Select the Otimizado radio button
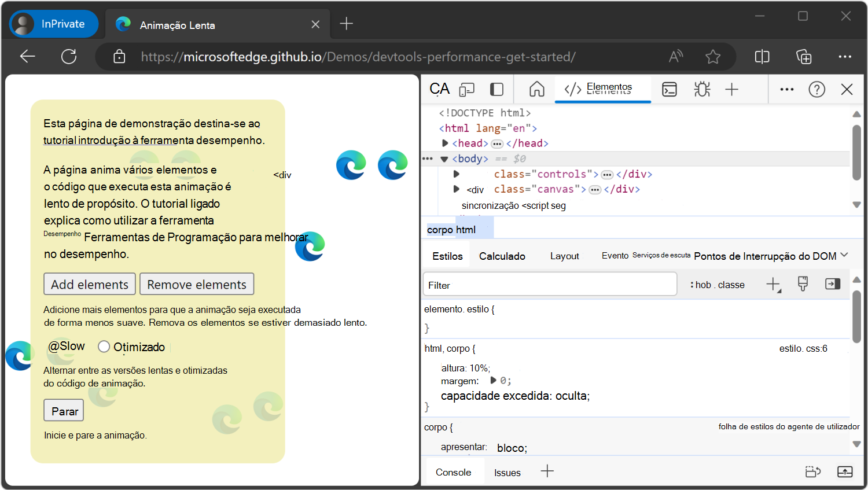The image size is (868, 490). (x=104, y=347)
